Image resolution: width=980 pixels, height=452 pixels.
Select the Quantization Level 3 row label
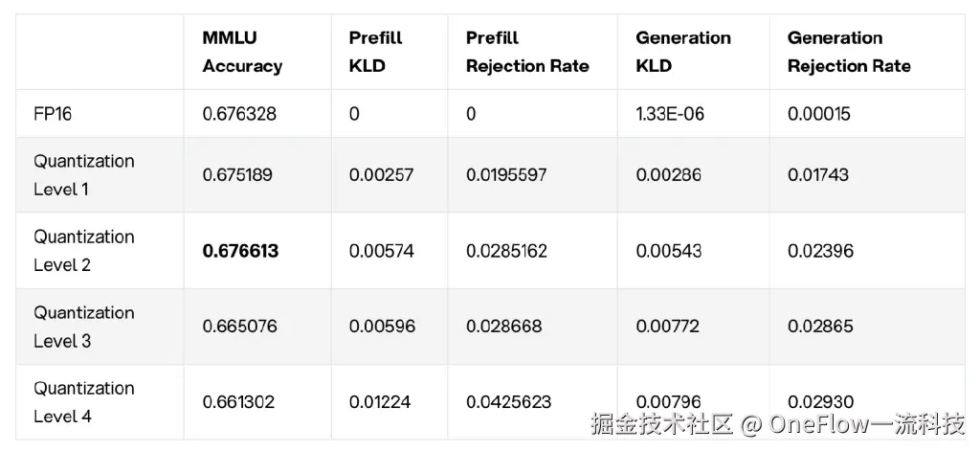[84, 326]
